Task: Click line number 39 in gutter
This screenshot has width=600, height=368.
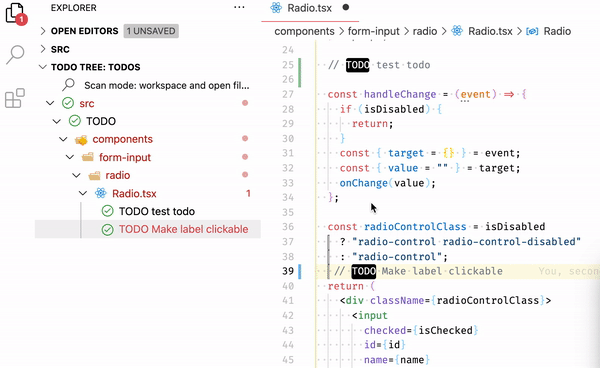Action: [288, 271]
